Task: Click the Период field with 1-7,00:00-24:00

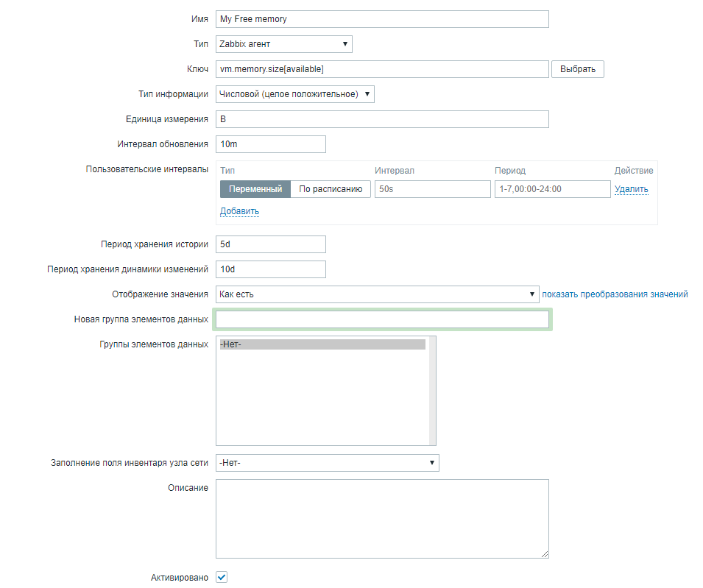Action: (x=552, y=189)
